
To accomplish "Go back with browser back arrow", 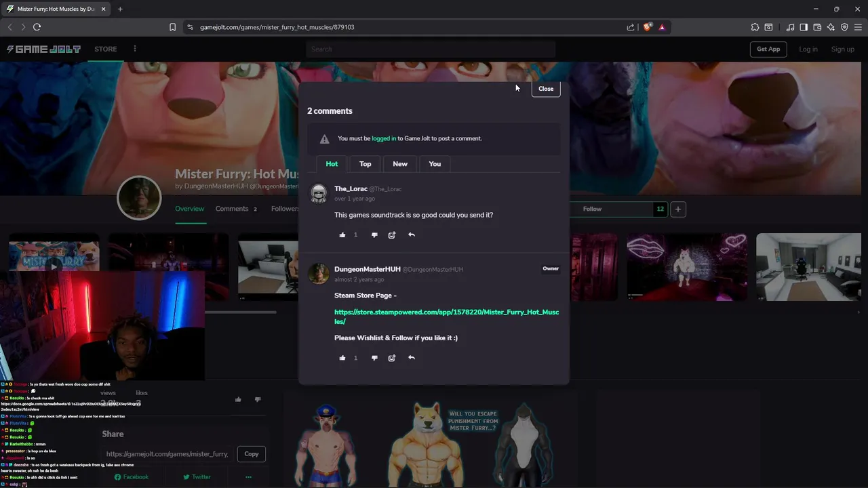I will (x=9, y=27).
